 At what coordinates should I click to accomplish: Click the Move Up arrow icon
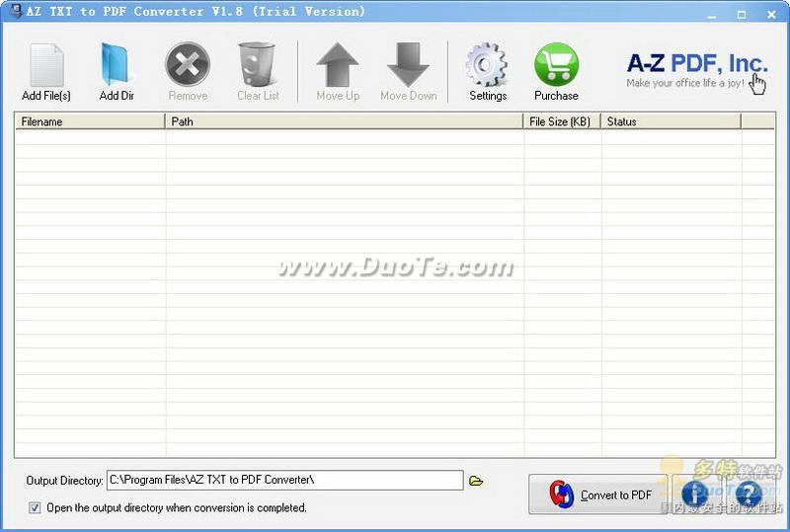tap(338, 65)
